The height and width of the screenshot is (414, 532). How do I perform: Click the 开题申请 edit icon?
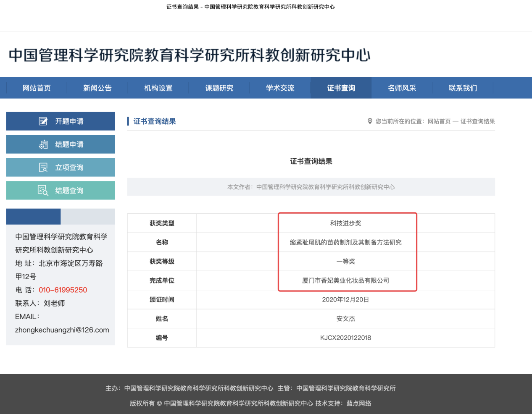point(43,121)
